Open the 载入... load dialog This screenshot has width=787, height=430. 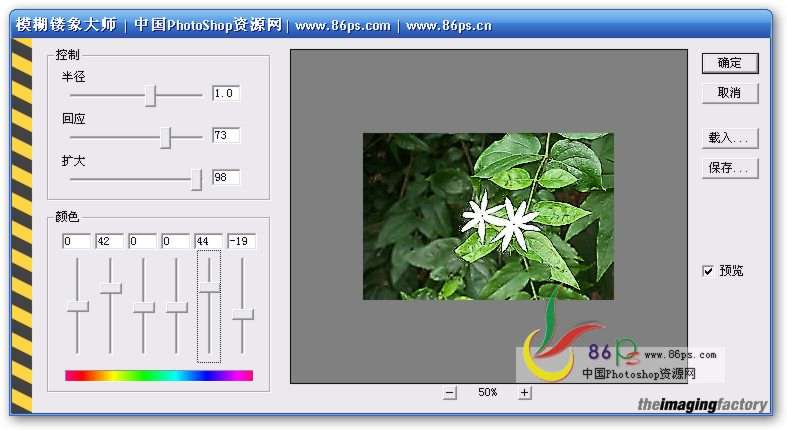pyautogui.click(x=730, y=138)
